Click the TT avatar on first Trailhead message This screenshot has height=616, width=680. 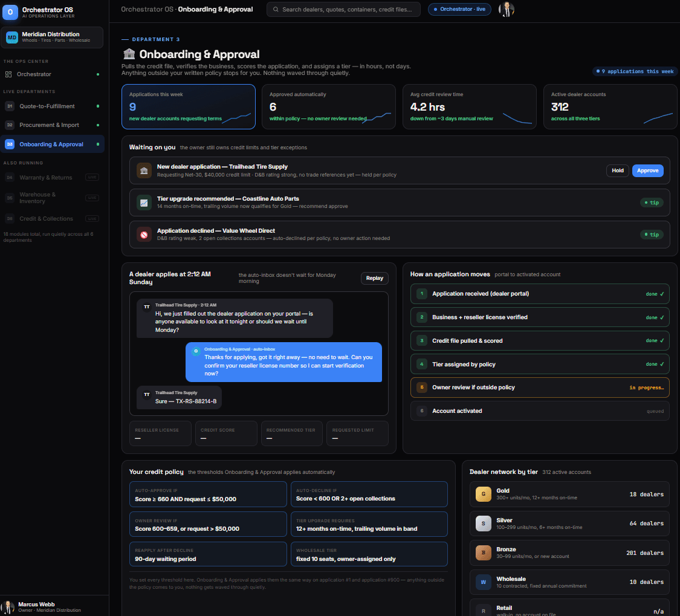(x=147, y=306)
